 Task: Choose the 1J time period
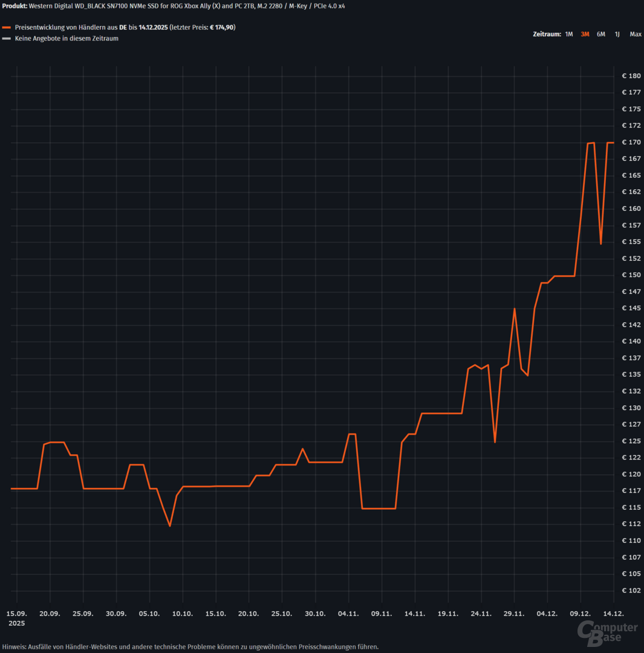click(617, 34)
